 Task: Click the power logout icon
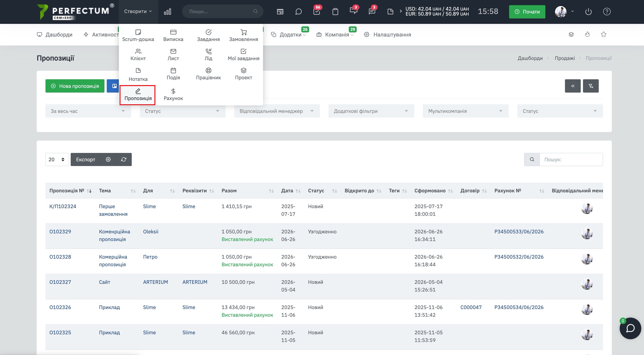(x=588, y=11)
